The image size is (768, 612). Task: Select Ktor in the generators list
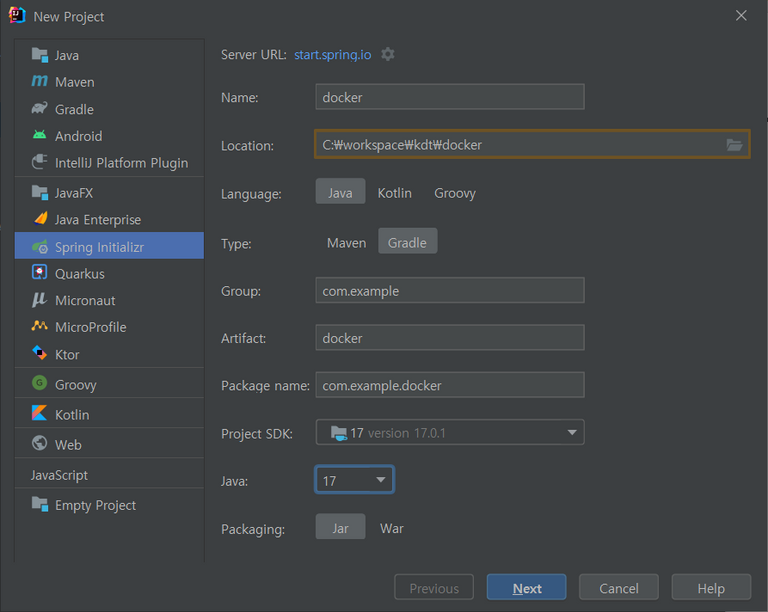click(109, 354)
